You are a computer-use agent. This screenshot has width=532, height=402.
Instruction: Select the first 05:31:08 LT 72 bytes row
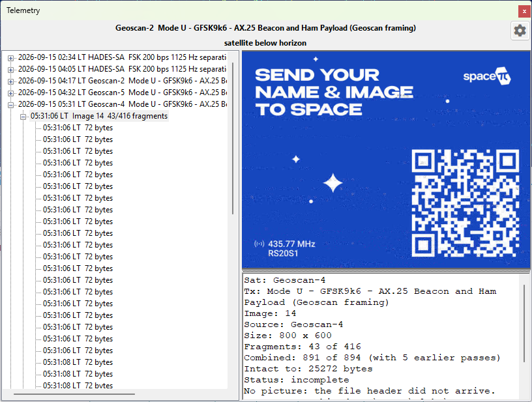pyautogui.click(x=78, y=362)
